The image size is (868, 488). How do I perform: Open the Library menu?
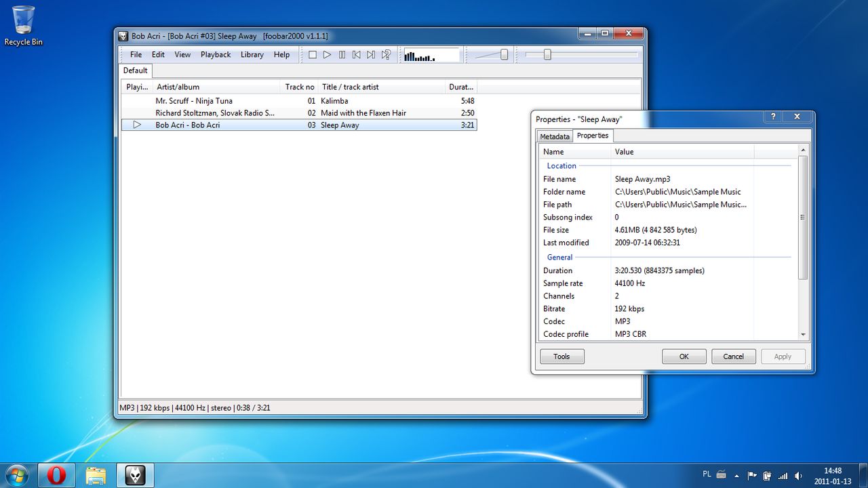252,55
